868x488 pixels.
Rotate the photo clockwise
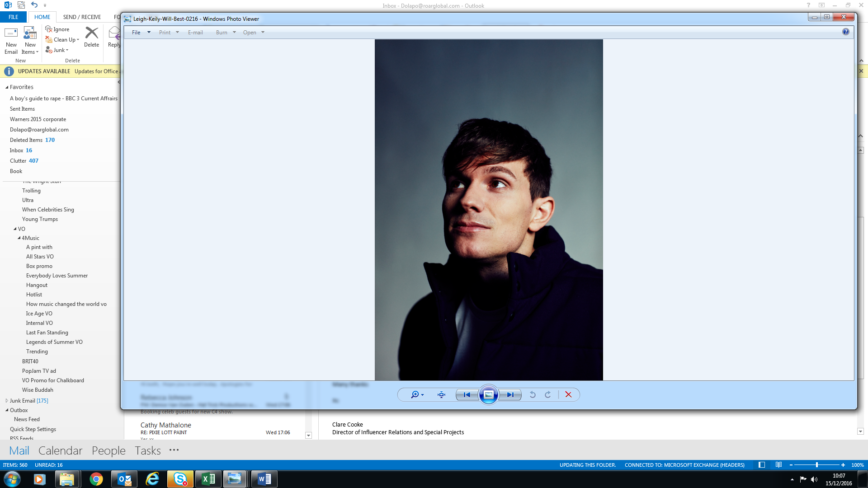tap(548, 394)
